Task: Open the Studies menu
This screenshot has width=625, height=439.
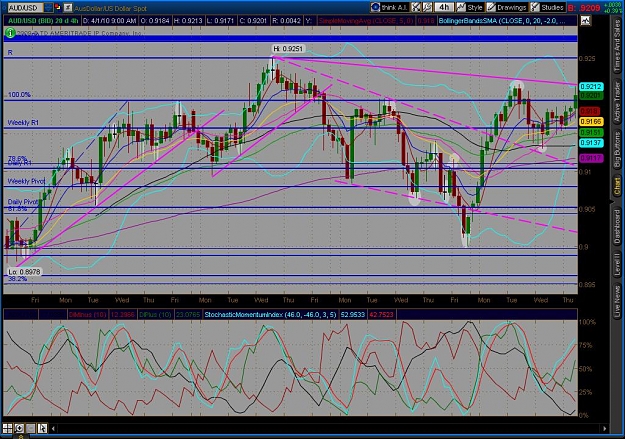Action: pyautogui.click(x=547, y=7)
